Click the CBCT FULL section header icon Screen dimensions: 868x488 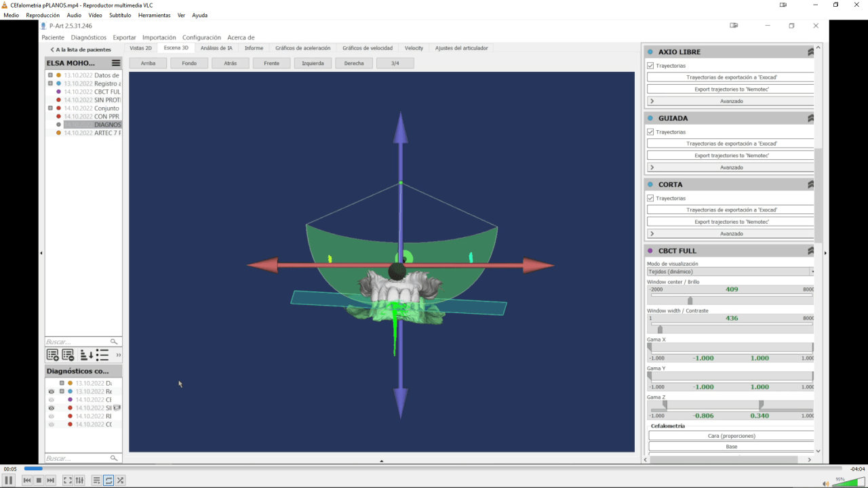click(x=810, y=251)
